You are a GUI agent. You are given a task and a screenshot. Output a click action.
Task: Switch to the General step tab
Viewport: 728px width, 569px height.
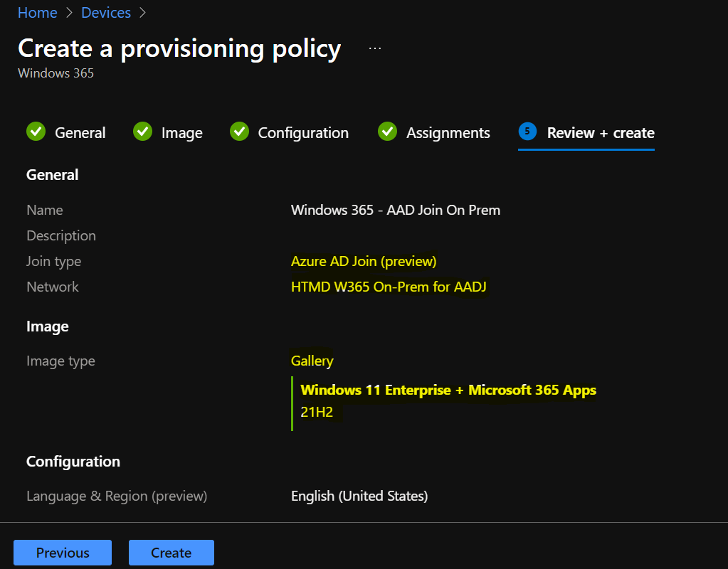tap(80, 133)
